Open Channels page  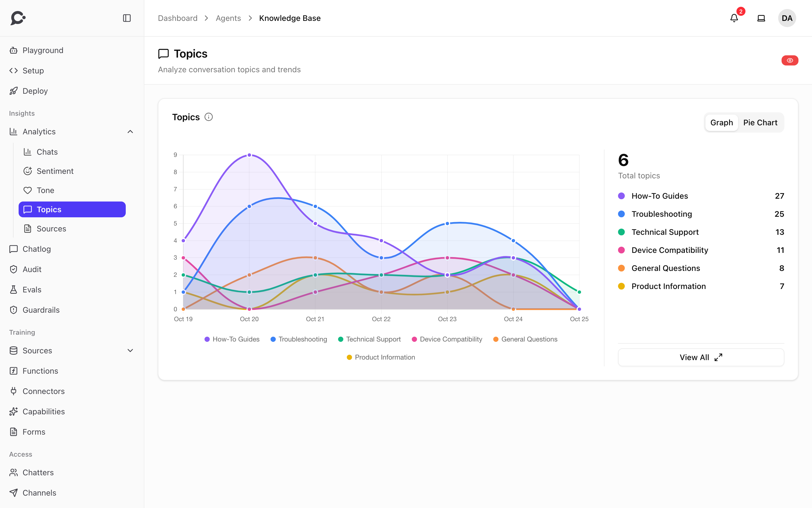coord(72,493)
